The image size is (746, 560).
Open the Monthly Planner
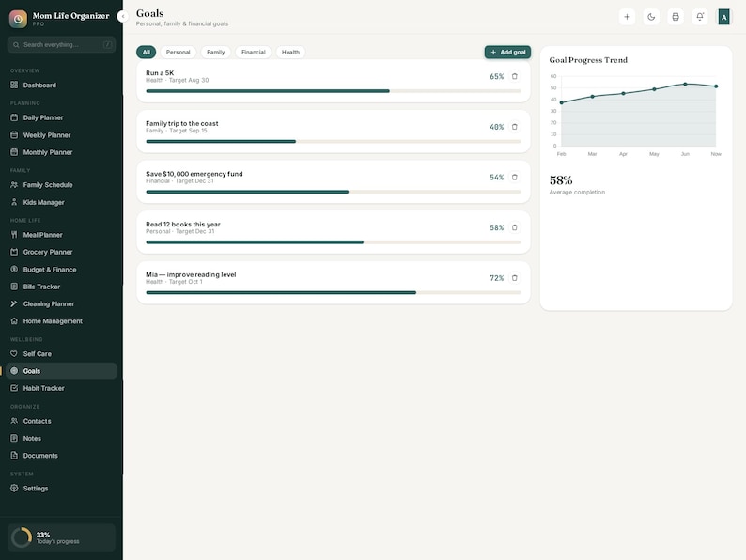(x=61, y=152)
